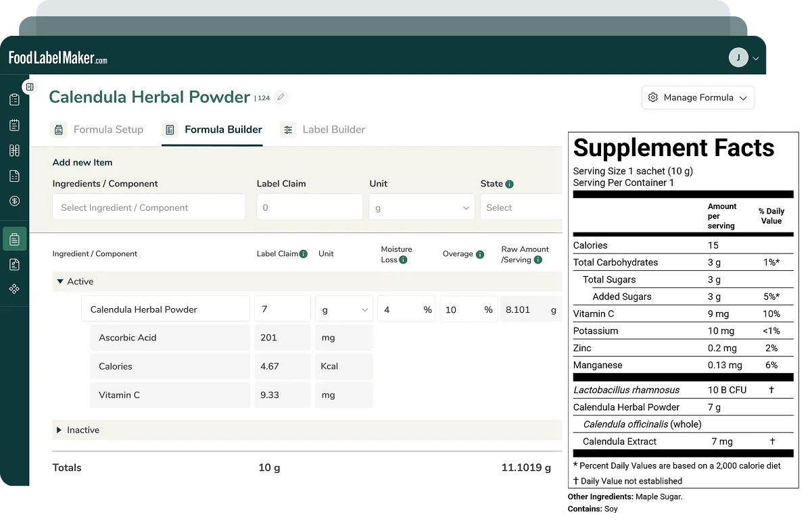Screen dimensions: 812x529
Task: Click the Formula Setup tab icon
Action: [x=59, y=130]
